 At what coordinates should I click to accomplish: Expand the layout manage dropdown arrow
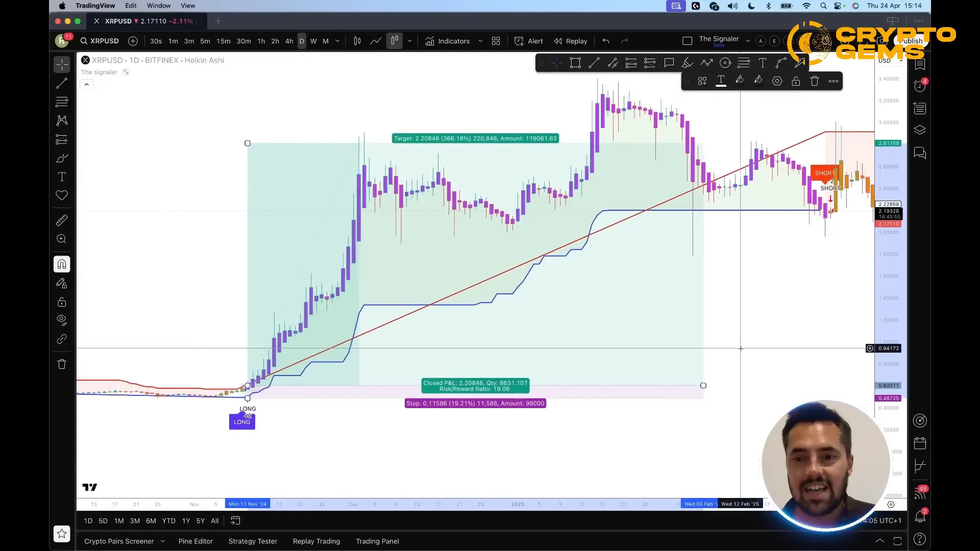748,41
